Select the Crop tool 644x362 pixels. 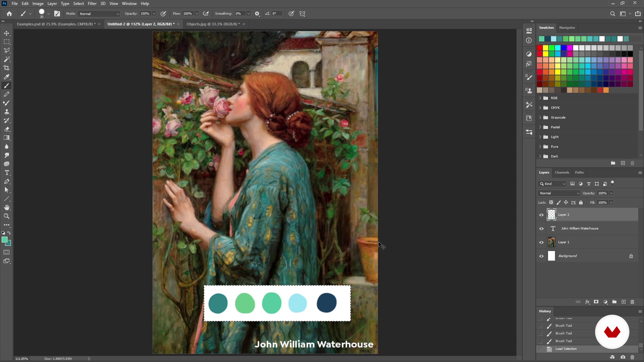[x=7, y=68]
